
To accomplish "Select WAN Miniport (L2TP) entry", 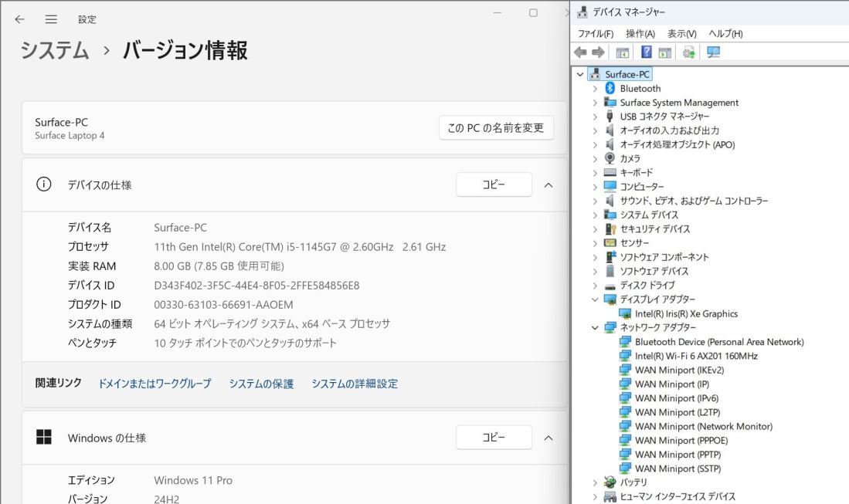I will pyautogui.click(x=678, y=412).
